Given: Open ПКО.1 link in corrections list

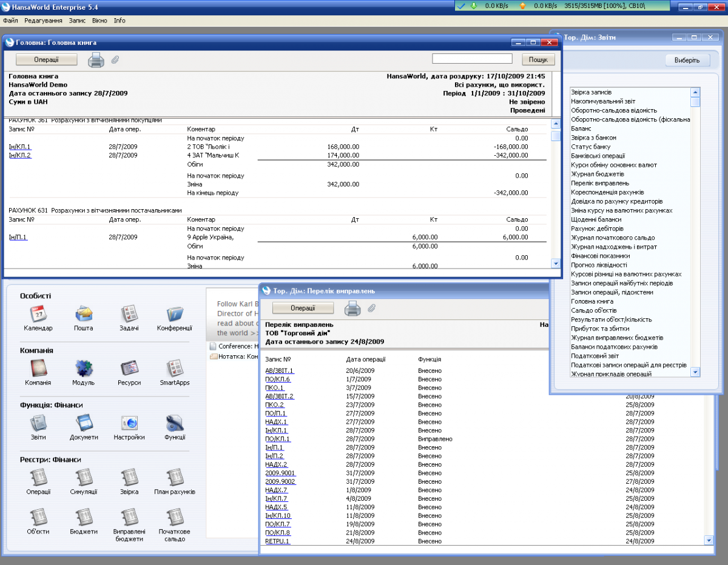Looking at the screenshot, I should 275,387.
